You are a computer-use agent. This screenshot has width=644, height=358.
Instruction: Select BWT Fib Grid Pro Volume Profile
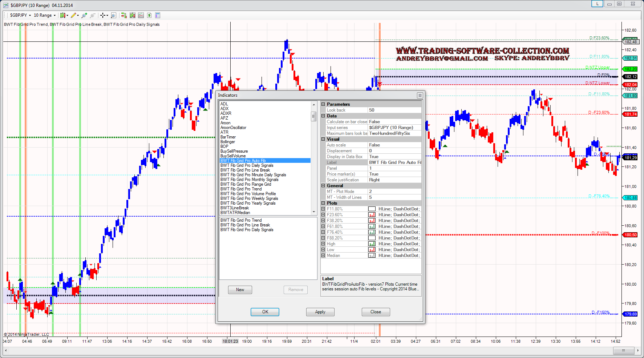pyautogui.click(x=248, y=194)
